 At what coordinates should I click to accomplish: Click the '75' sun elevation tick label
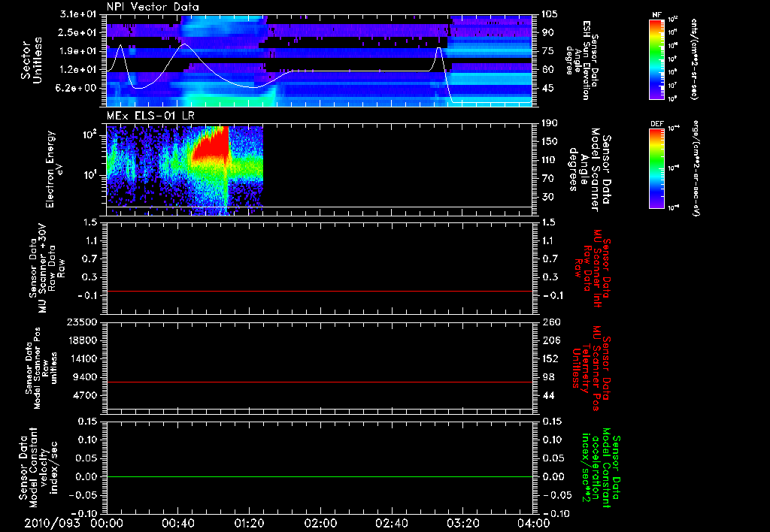(x=547, y=51)
